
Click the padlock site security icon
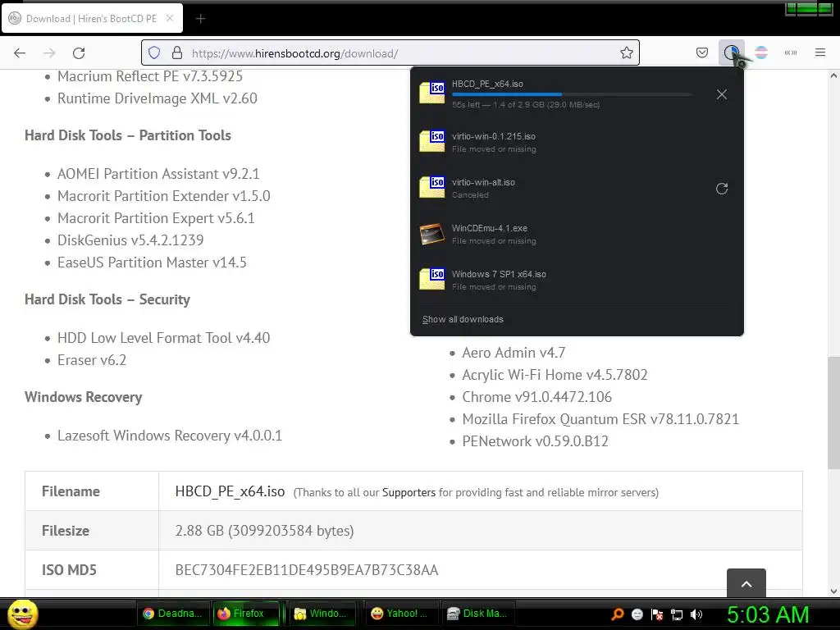pos(177,53)
